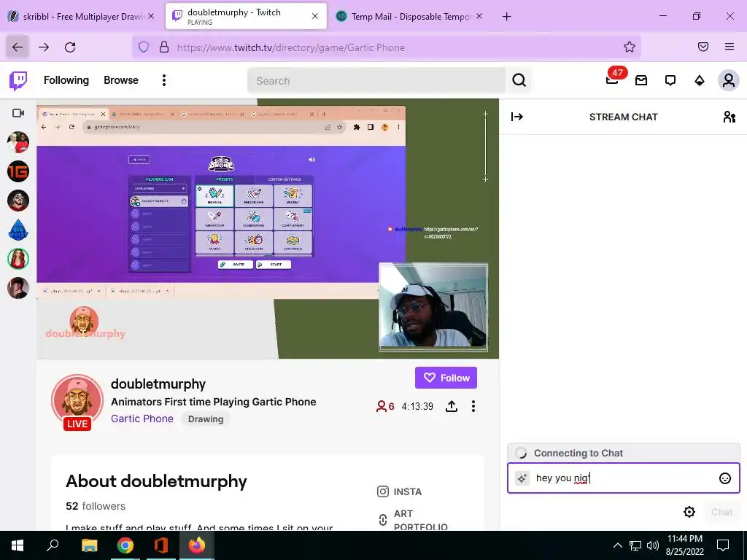
Task: Click the stream video player
Action: point(268,228)
